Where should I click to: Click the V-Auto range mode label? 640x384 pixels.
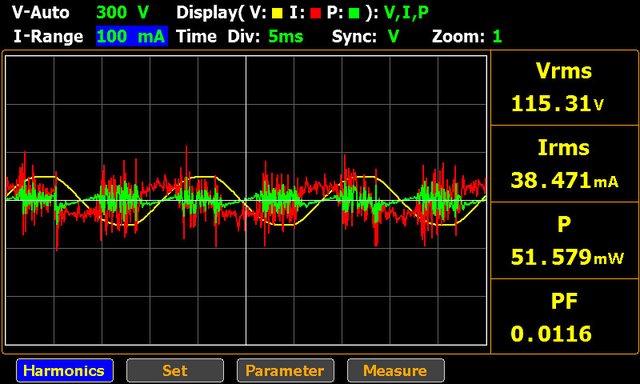[x=40, y=12]
